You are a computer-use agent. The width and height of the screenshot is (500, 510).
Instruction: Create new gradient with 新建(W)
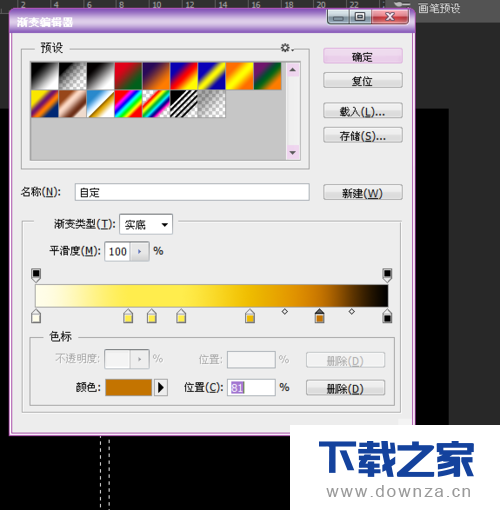click(363, 193)
